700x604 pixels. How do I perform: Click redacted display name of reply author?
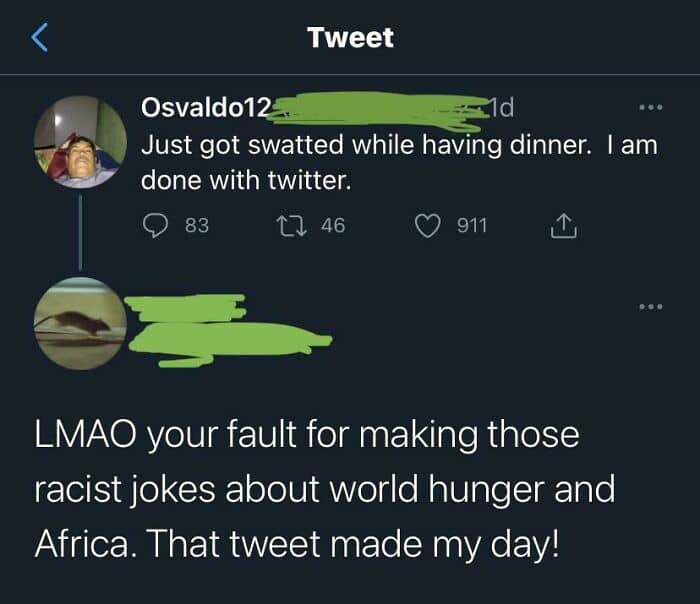coord(190,307)
